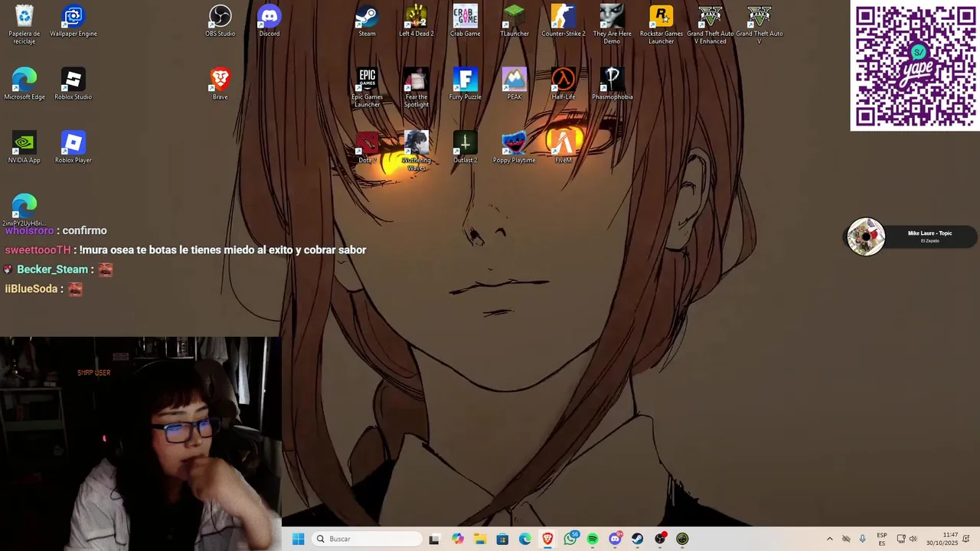Open Spotify from the taskbar

[x=593, y=539]
